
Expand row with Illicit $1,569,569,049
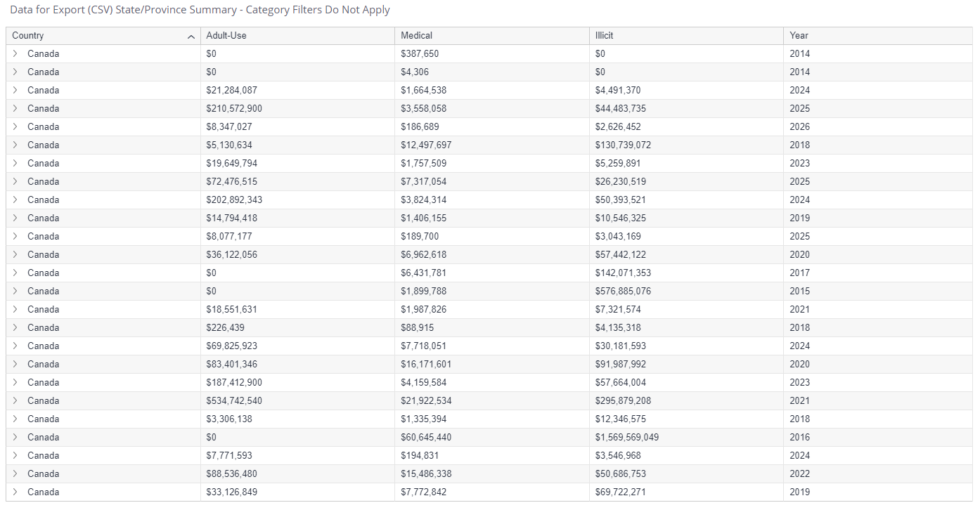click(x=15, y=438)
